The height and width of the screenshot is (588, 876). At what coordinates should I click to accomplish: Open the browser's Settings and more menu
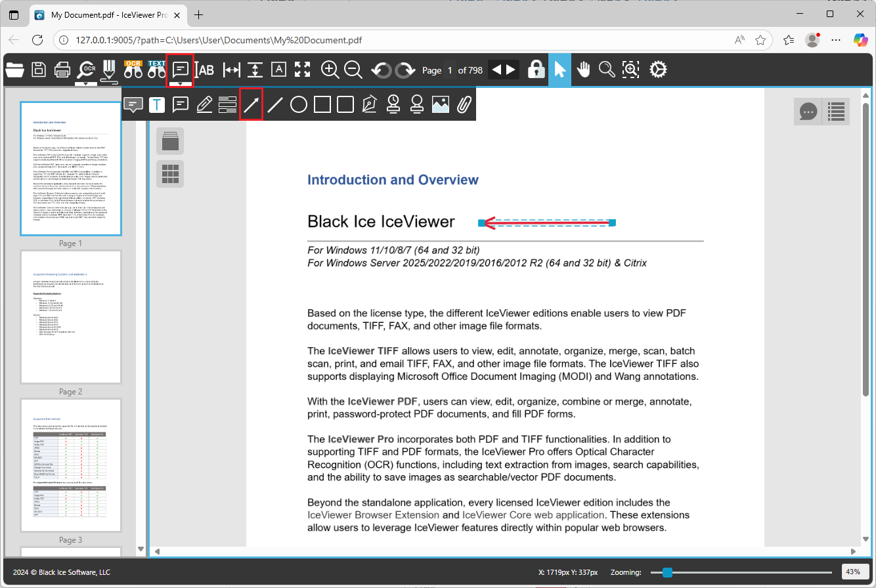click(x=836, y=40)
